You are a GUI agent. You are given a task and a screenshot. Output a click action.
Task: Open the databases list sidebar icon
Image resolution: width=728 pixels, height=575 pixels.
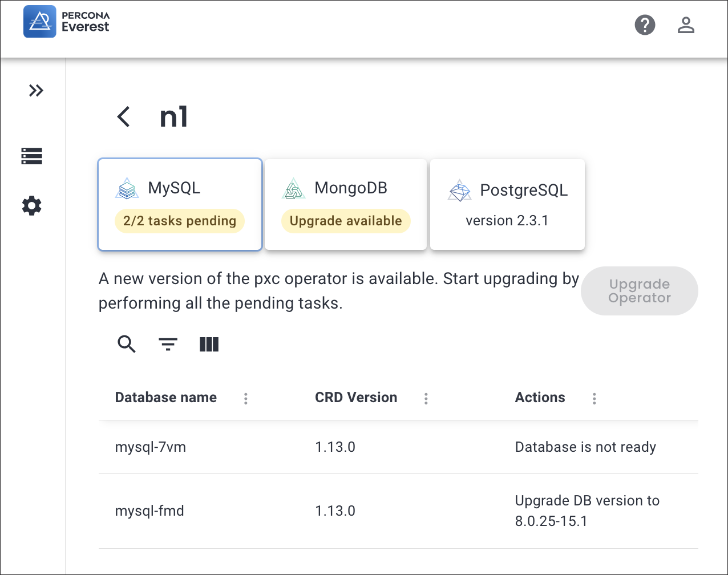point(32,156)
